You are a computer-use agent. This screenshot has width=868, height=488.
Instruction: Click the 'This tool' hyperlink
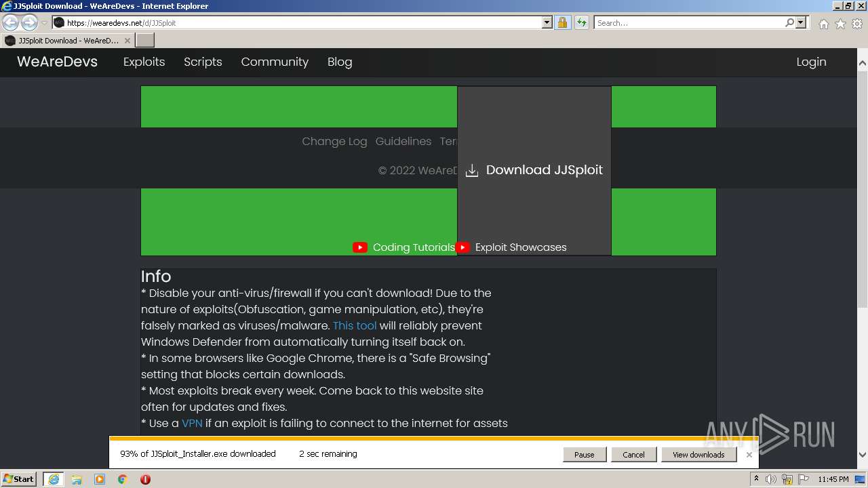point(355,325)
